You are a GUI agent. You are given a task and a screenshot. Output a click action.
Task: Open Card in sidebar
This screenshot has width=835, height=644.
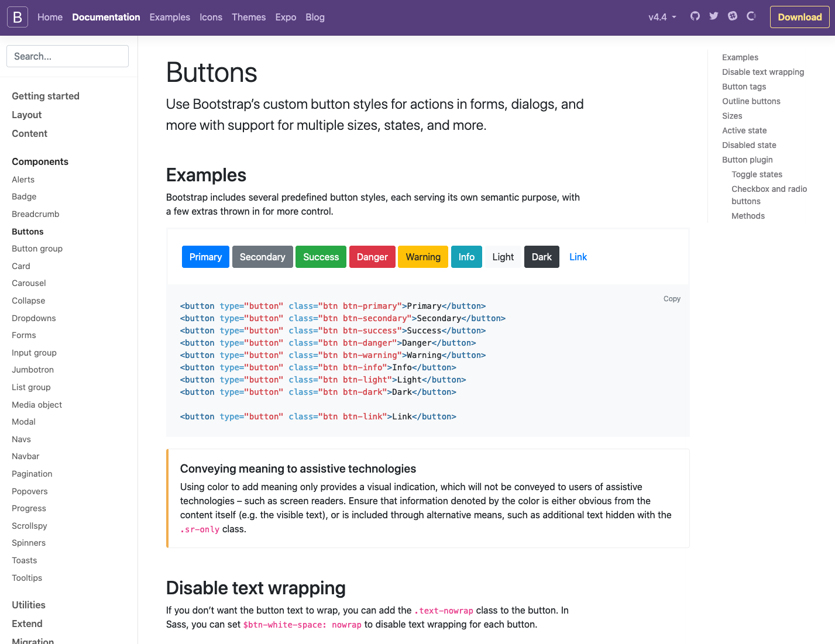(21, 266)
